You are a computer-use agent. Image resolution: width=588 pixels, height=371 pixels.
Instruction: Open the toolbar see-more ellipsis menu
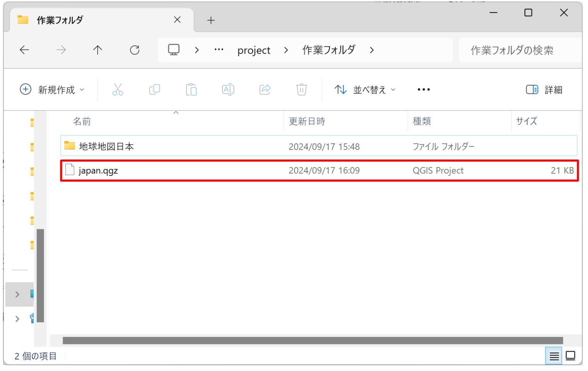[x=424, y=90]
